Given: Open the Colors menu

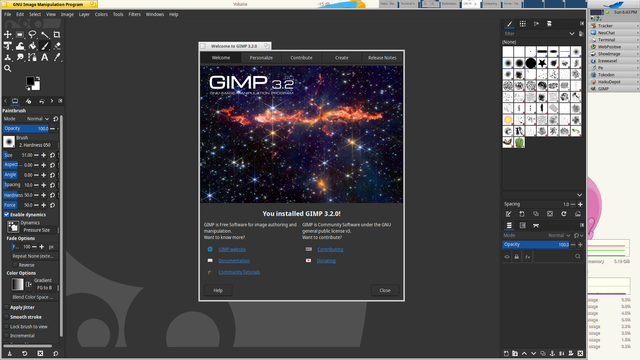Looking at the screenshot, I should 101,14.
